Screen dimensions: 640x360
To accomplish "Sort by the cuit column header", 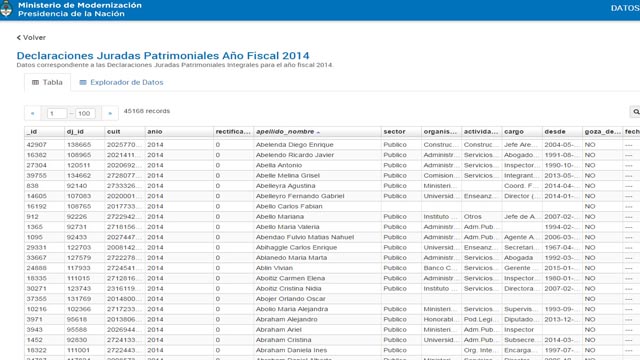I will 125,132.
